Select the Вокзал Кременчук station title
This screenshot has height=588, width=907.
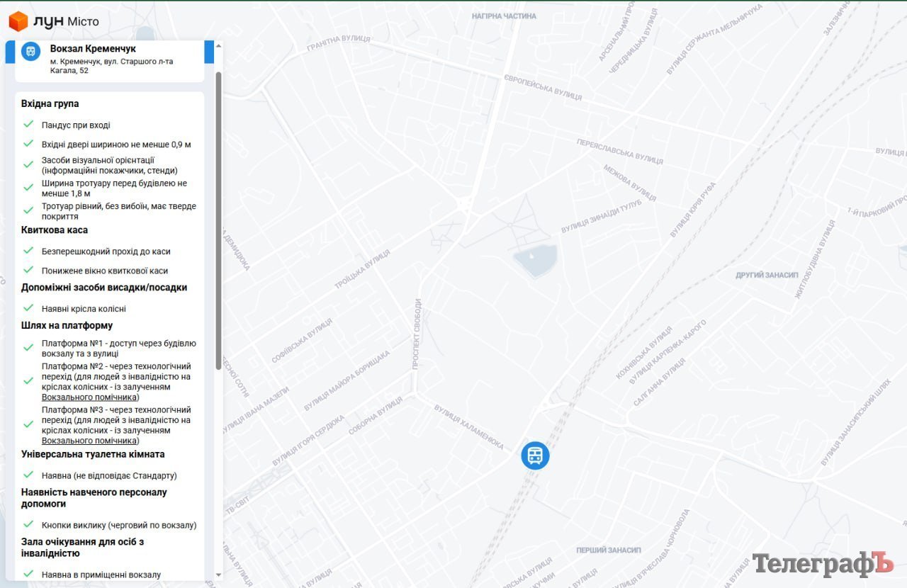(x=93, y=49)
